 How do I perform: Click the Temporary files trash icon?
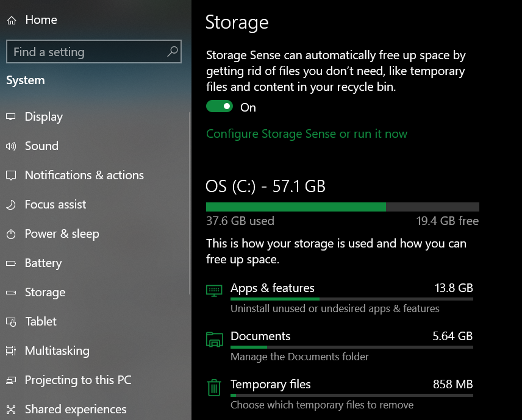point(214,387)
